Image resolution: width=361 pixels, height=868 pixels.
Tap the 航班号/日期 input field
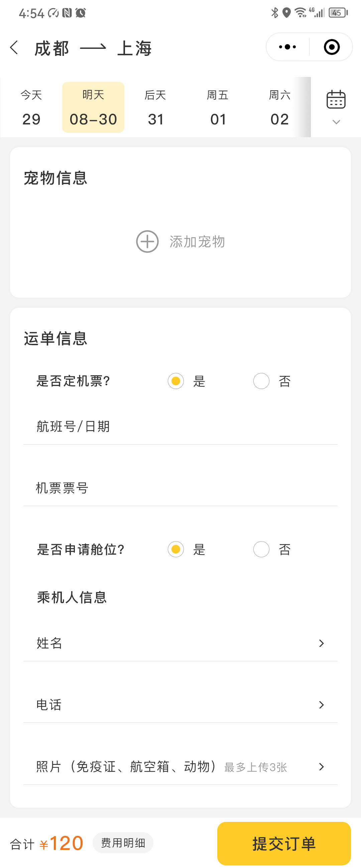coord(180,426)
